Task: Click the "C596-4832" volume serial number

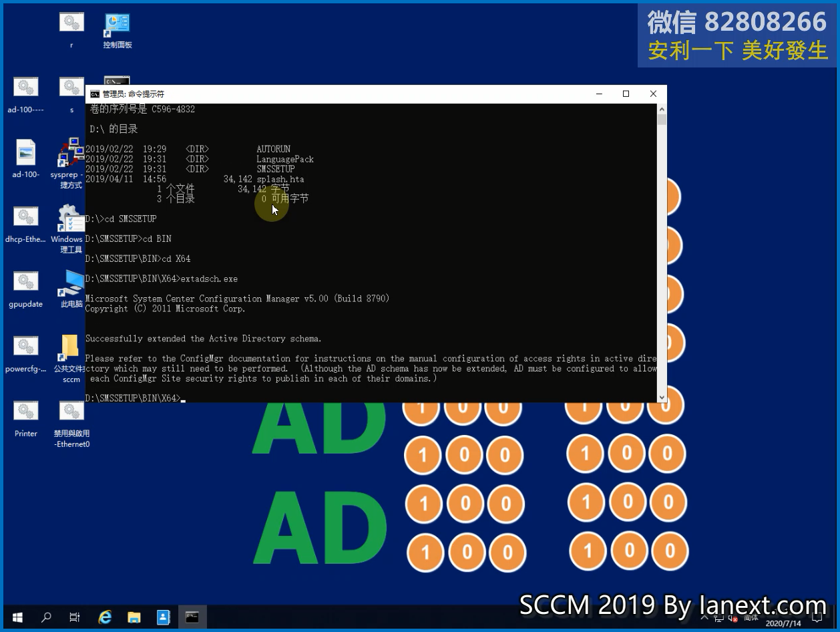Action: click(x=174, y=109)
